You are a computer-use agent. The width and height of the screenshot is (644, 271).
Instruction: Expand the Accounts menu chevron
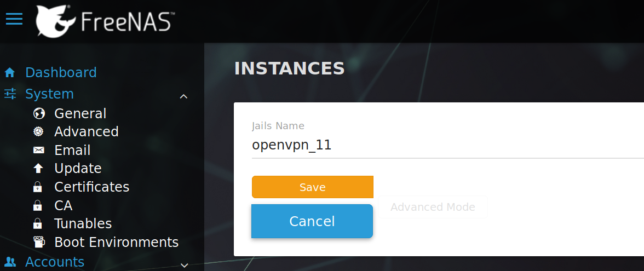point(184,265)
